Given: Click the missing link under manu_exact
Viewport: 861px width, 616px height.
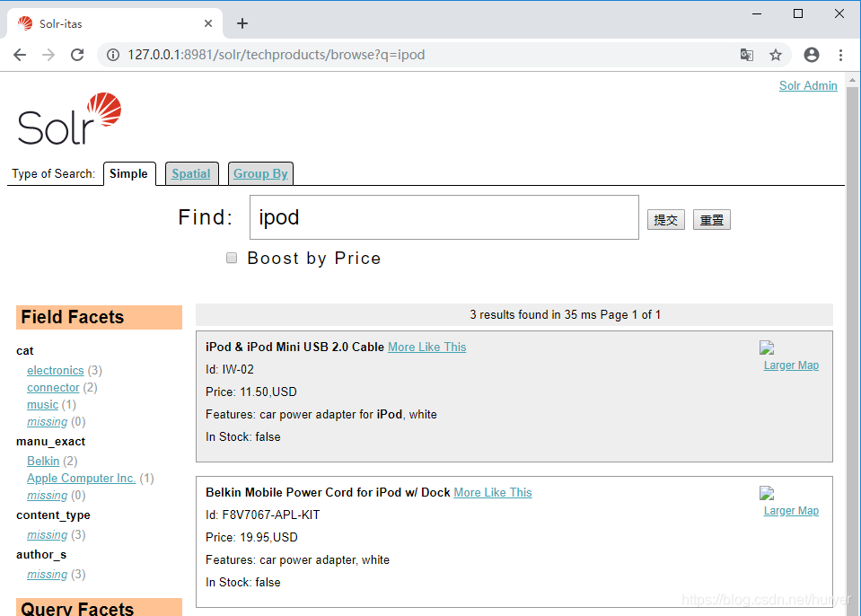Looking at the screenshot, I should pos(48,495).
